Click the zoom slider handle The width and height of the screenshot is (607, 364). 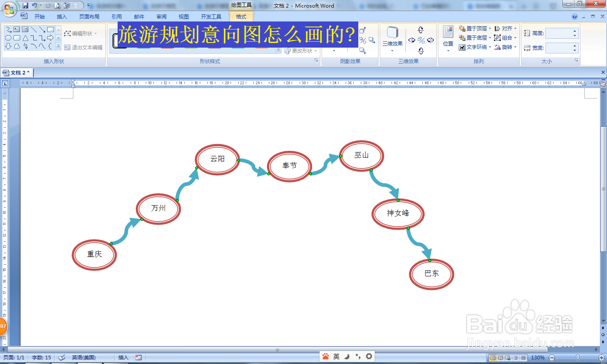(x=578, y=358)
